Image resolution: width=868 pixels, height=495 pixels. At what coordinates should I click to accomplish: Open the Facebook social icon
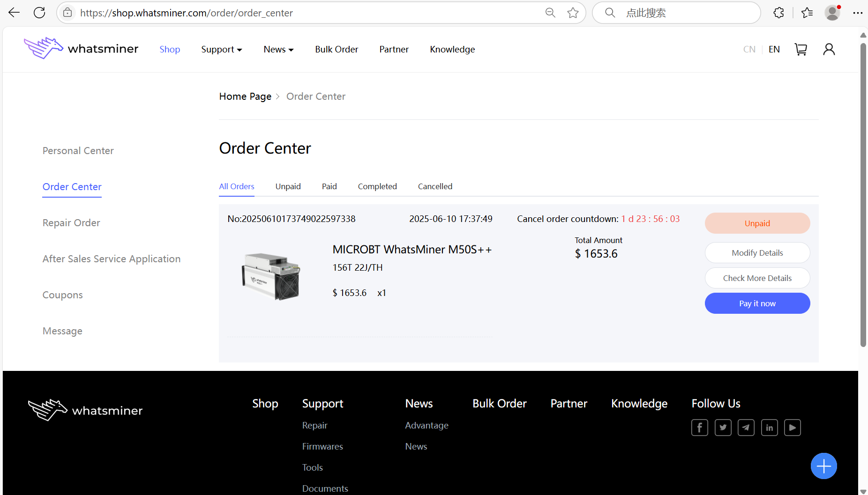point(700,428)
